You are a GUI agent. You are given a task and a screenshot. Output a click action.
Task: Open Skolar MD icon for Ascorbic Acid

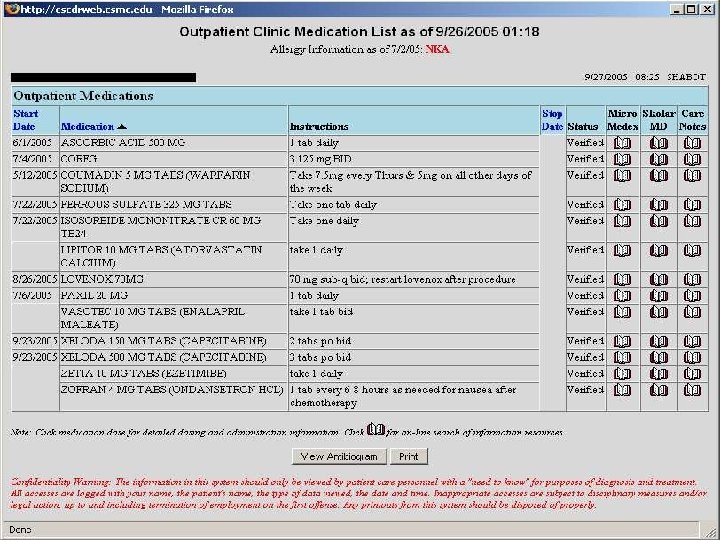pyautogui.click(x=658, y=143)
